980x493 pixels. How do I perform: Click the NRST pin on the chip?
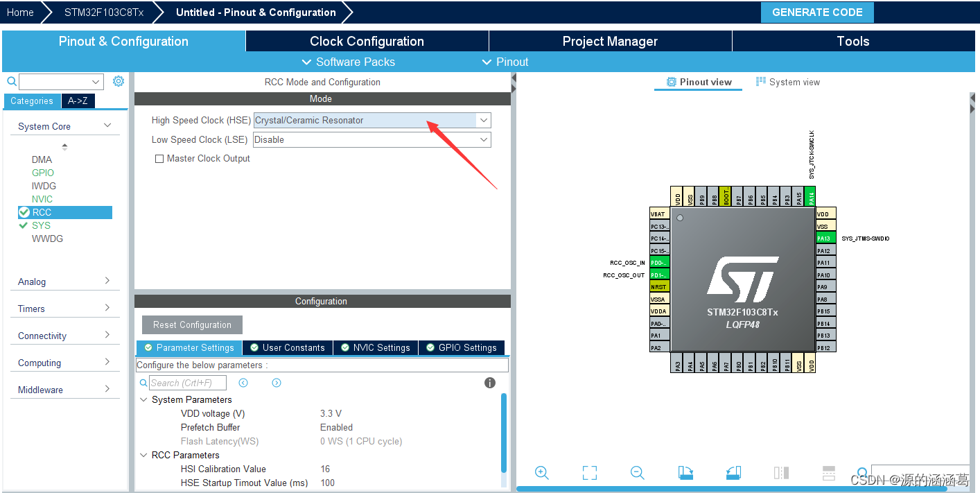[659, 287]
